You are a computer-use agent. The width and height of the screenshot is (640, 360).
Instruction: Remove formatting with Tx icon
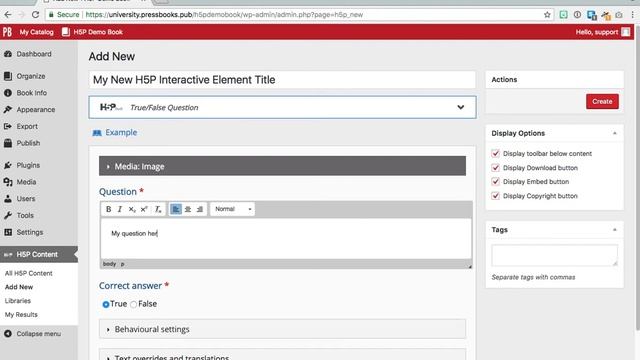(x=158, y=209)
